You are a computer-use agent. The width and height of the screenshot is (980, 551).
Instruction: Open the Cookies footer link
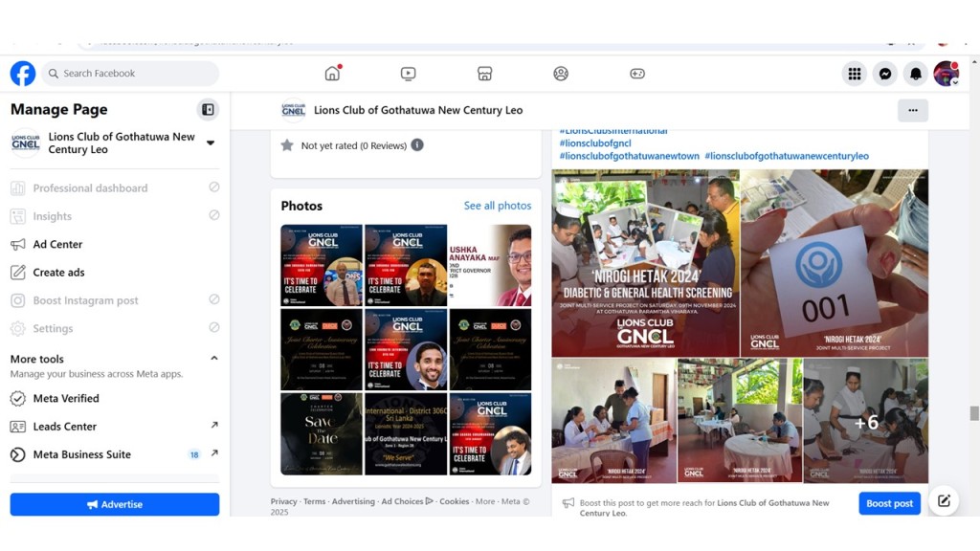pyautogui.click(x=454, y=501)
